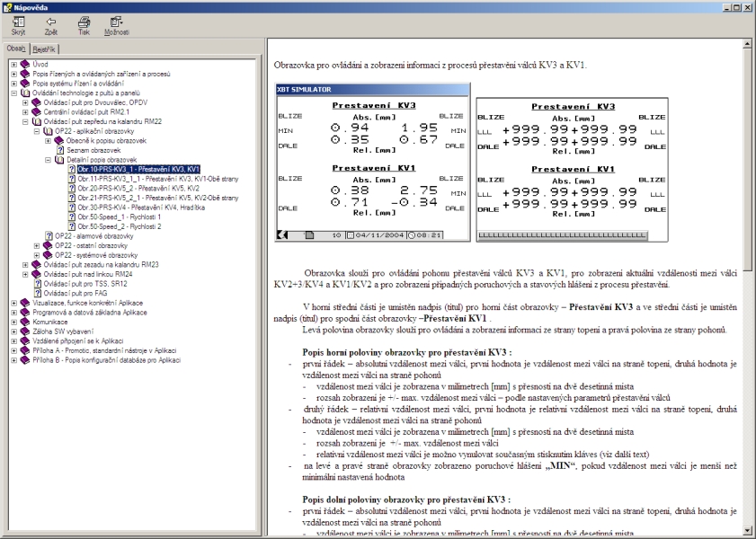Click open book icon of Detailní popis obrazovek

pyautogui.click(x=59, y=160)
